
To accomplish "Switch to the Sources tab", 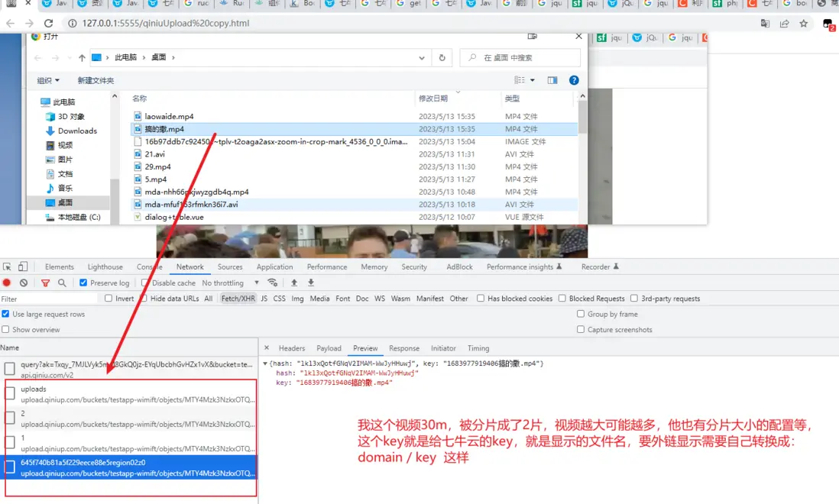I will (230, 267).
